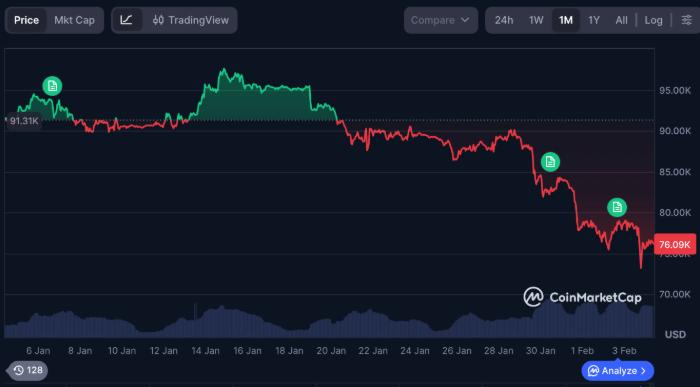700x387 pixels.
Task: Click the 1 Feb date label
Action: [x=582, y=351]
